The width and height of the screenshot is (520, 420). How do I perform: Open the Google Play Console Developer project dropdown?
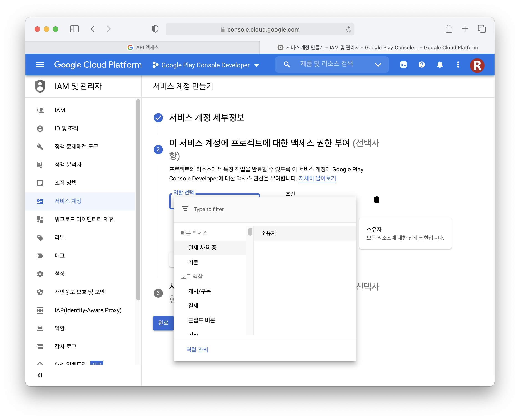pyautogui.click(x=206, y=65)
